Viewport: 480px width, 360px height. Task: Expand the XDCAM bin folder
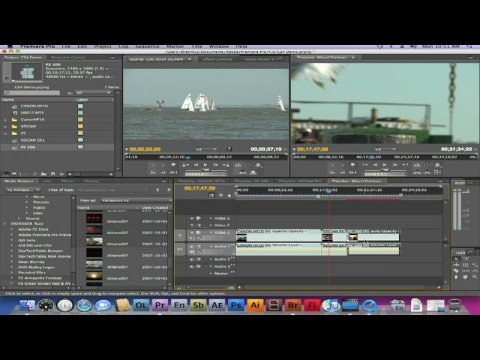tap(5, 126)
